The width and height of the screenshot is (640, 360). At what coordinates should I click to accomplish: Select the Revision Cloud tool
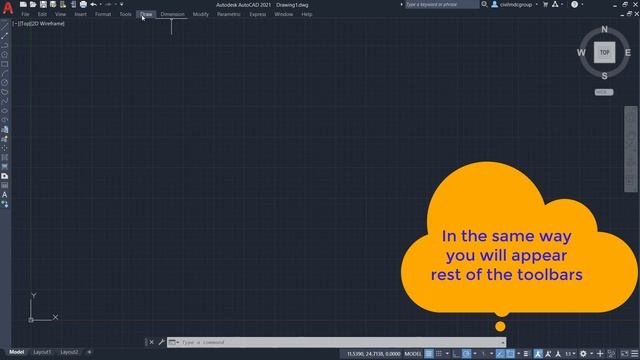point(4,92)
